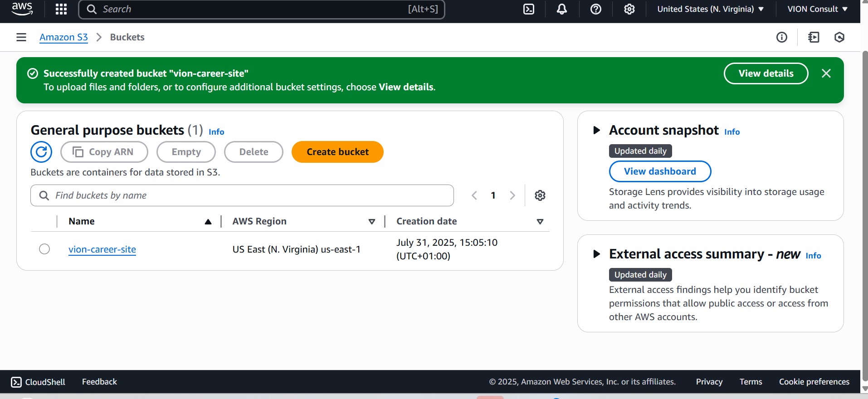Go to previous page of buckets
Screen dimensions: 868x399
point(474,195)
